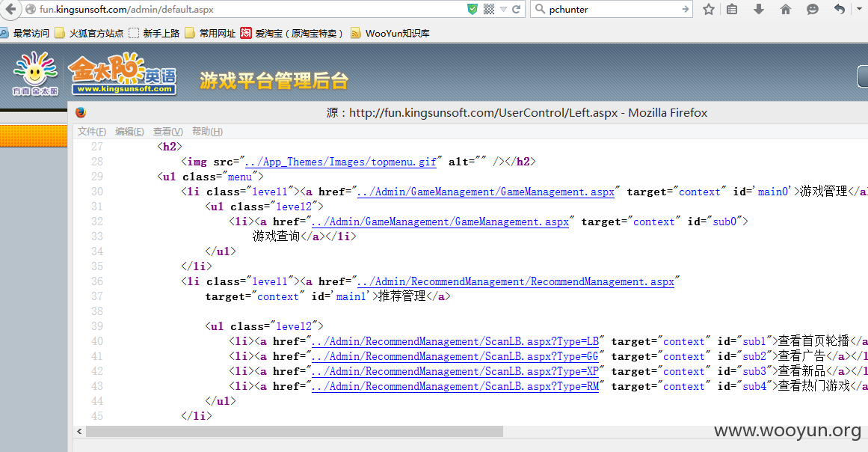The height and width of the screenshot is (452, 868).
Task: Click line number 27 in the gutter
Action: (x=97, y=146)
